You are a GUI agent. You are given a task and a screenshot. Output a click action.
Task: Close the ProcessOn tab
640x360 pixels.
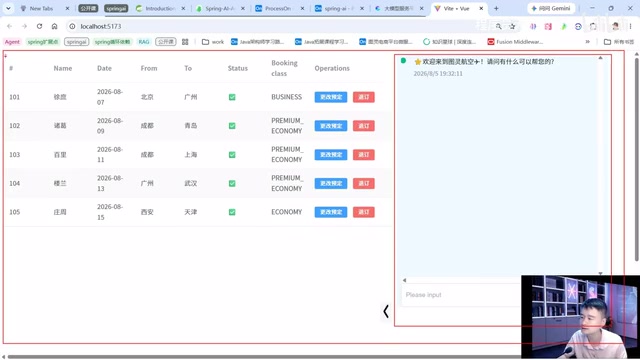click(x=302, y=8)
